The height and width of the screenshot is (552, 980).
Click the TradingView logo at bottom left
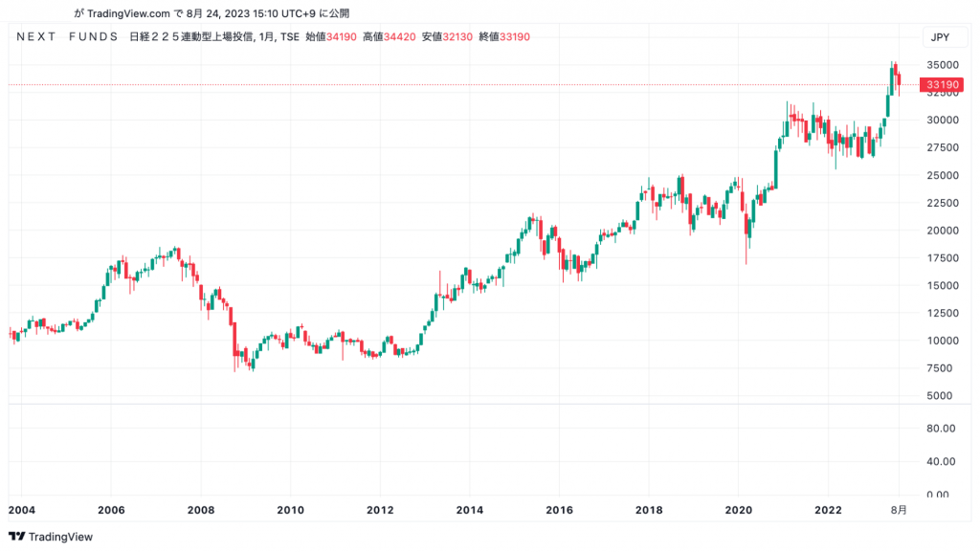(51, 537)
